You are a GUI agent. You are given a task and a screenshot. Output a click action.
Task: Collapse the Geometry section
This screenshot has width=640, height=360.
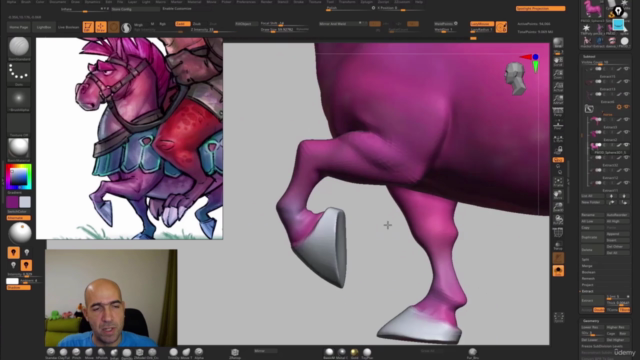(x=591, y=321)
